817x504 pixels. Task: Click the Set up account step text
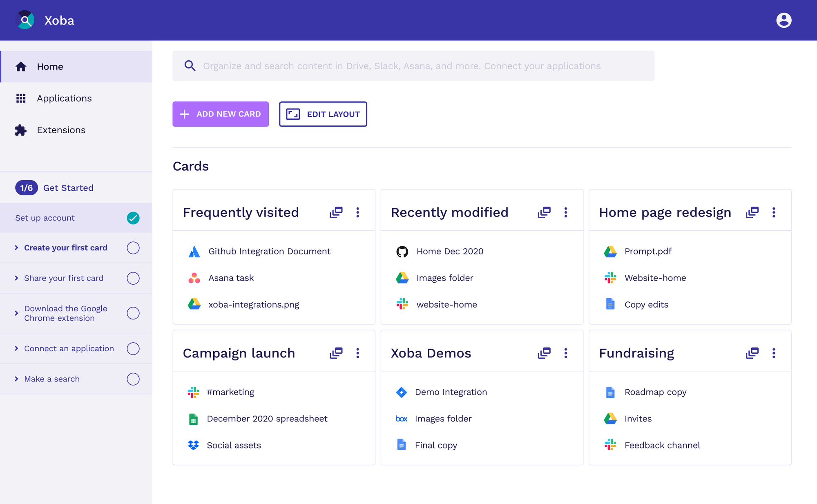click(x=45, y=218)
